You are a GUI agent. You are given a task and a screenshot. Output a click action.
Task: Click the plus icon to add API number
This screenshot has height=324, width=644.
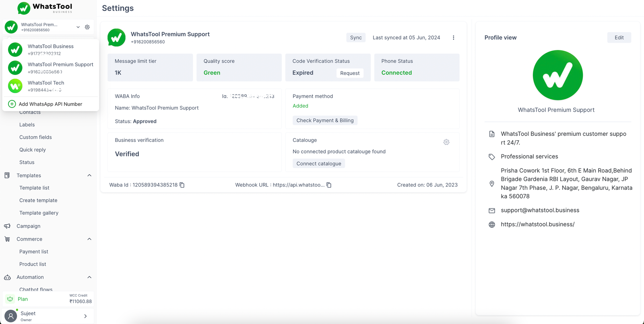[12, 104]
